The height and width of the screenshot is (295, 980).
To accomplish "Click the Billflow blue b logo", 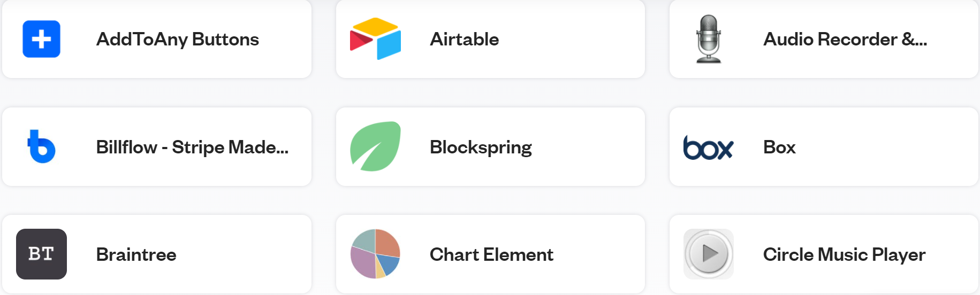I will (41, 146).
